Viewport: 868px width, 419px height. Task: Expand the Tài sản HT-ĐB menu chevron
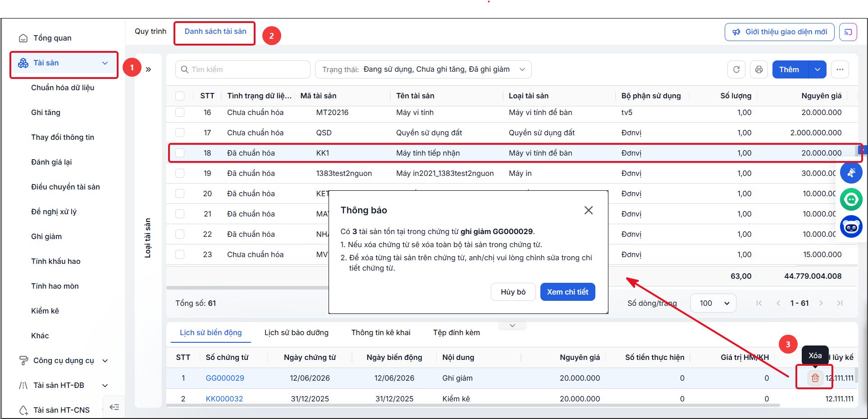click(x=105, y=386)
